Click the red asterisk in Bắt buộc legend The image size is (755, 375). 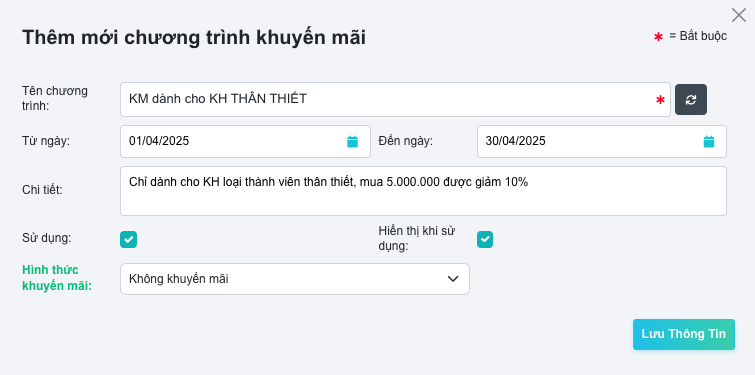click(658, 37)
